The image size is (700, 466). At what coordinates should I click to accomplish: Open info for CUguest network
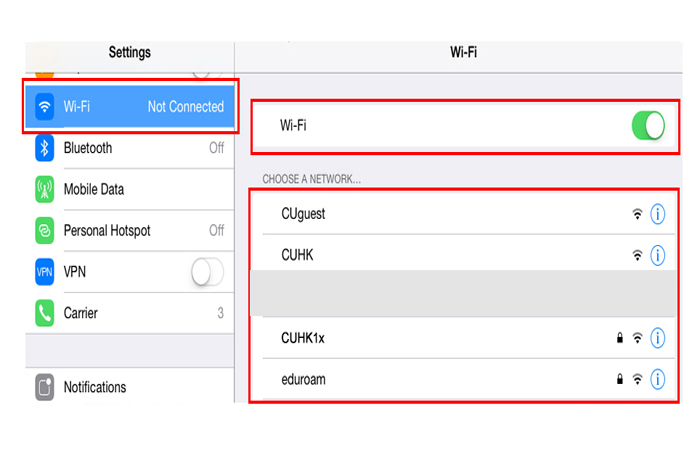657,214
